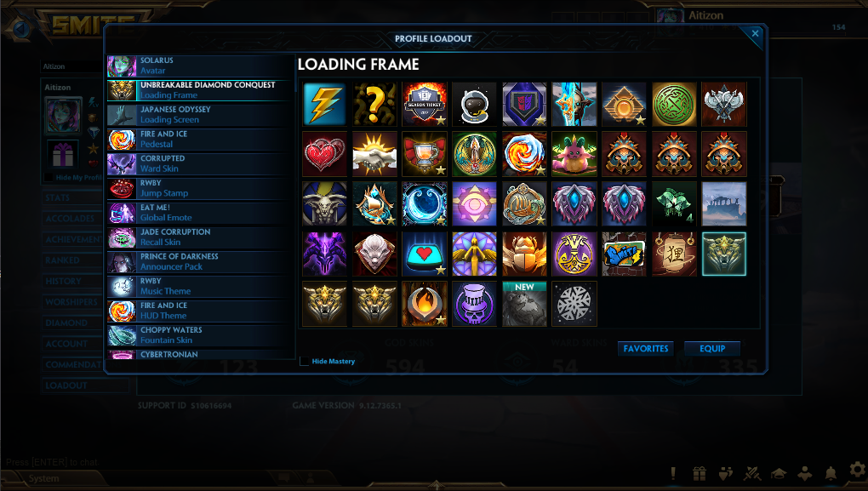Click the Equip button
Screen dimensions: 868x491
pos(712,349)
